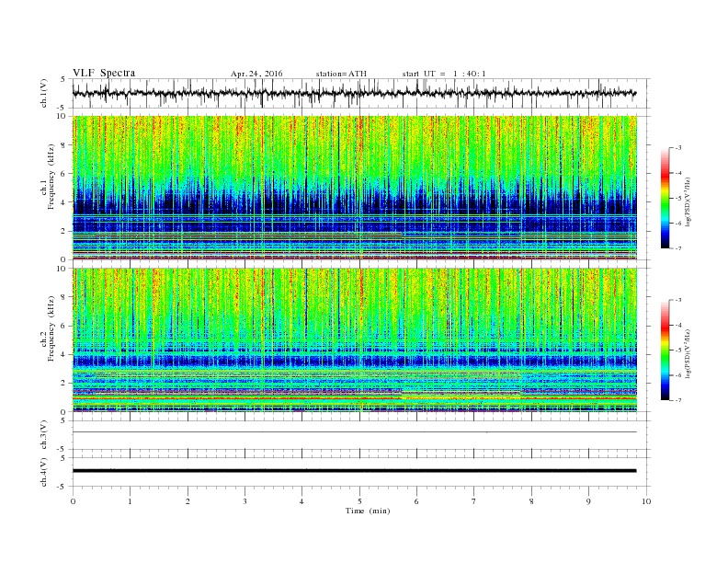
Task: Click the "start UT = 1 :40: 1" header text
Action: (x=444, y=74)
